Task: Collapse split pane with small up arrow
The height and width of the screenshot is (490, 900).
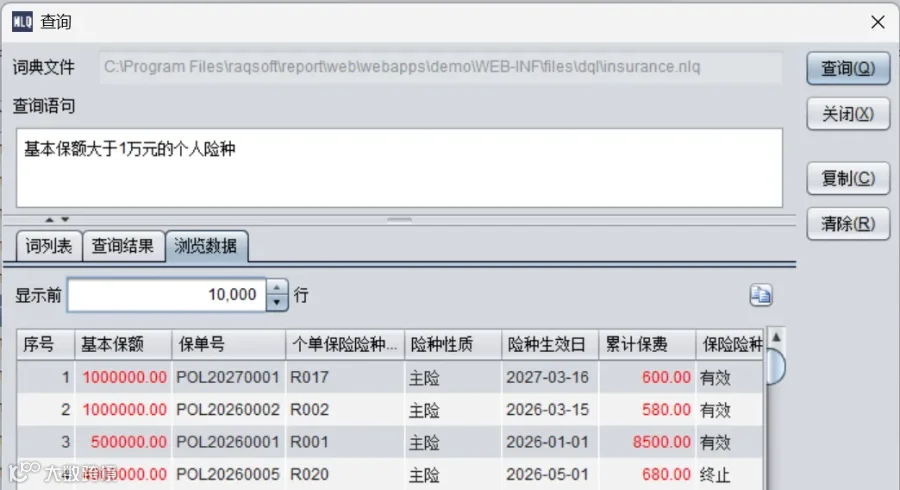Action: click(49, 219)
